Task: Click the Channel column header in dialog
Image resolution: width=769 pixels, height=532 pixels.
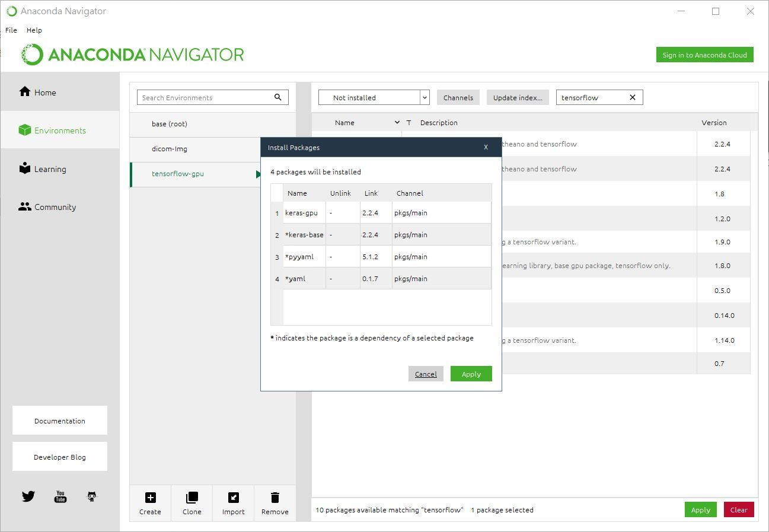Action: [x=410, y=193]
